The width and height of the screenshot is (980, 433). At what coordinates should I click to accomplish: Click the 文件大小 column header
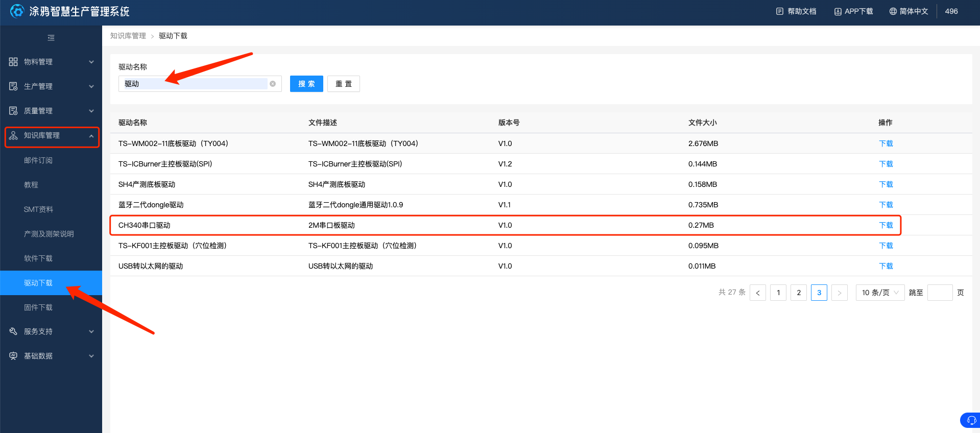coord(703,123)
